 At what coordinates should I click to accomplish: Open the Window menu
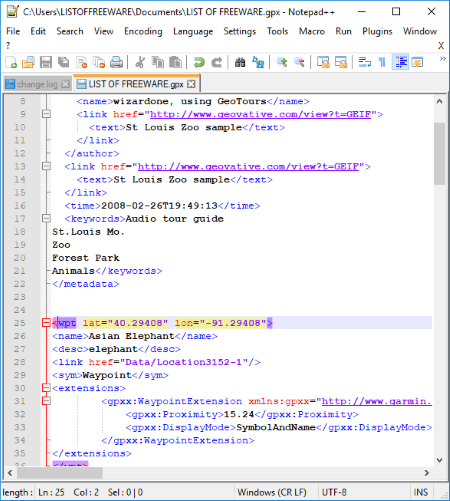[x=420, y=31]
